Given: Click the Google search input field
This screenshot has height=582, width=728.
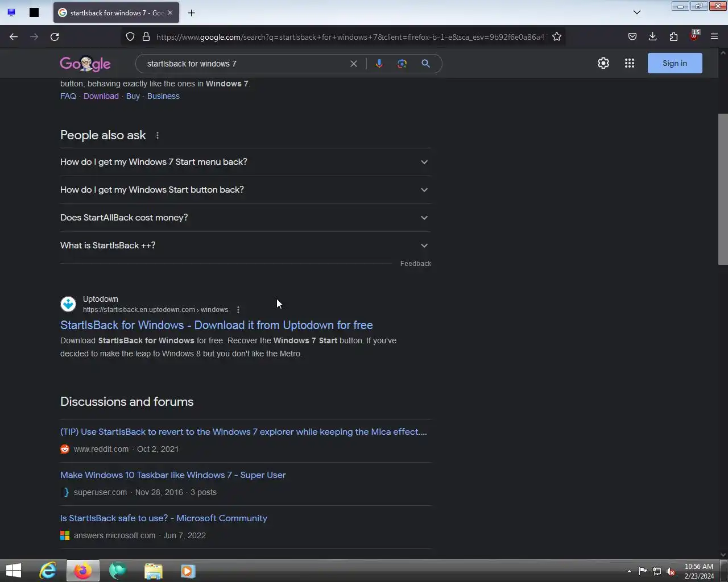Looking at the screenshot, I should click(x=245, y=64).
